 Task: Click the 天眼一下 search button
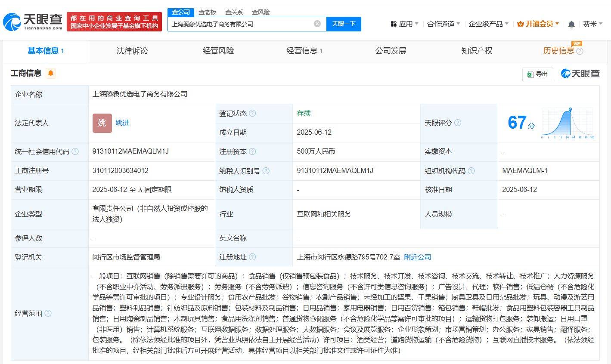344,24
